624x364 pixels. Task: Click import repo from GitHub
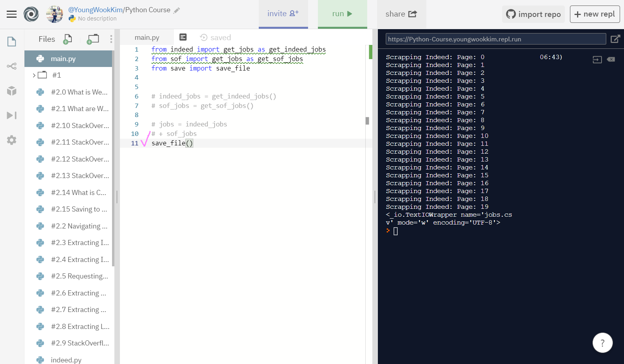[x=534, y=14]
